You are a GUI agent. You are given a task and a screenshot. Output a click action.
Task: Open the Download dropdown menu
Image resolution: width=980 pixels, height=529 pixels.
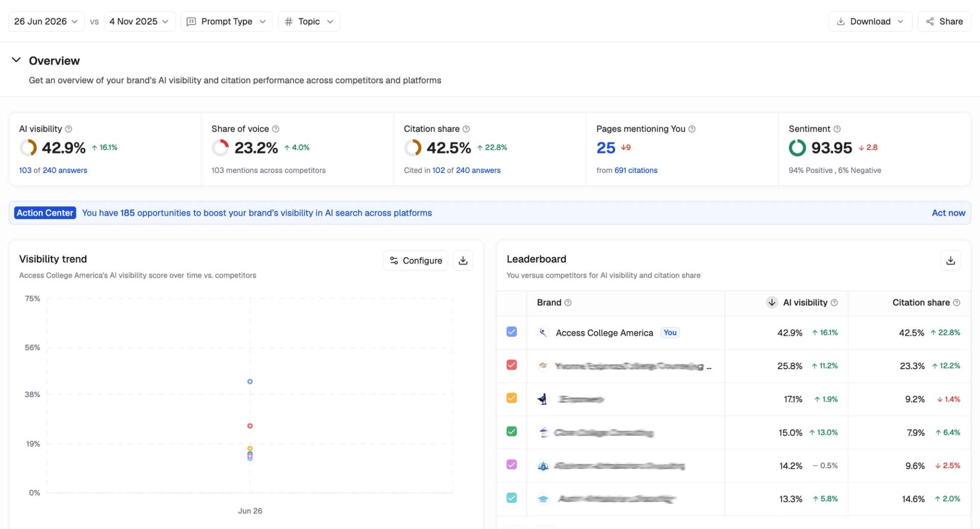(x=870, y=21)
